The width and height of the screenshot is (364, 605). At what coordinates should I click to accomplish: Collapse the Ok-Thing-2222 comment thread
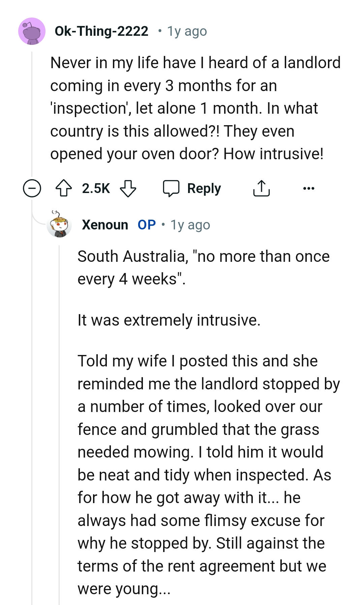[x=32, y=188]
